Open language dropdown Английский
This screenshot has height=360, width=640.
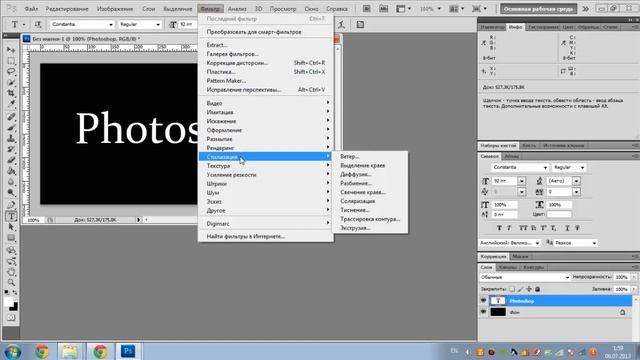(509, 243)
